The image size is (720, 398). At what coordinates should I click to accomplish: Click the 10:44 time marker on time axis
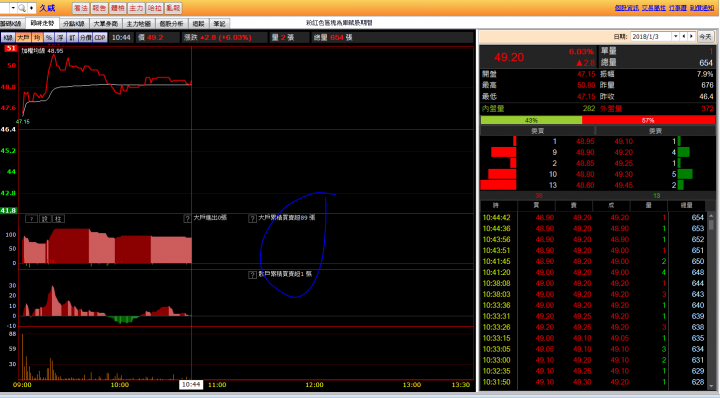pyautogui.click(x=191, y=385)
